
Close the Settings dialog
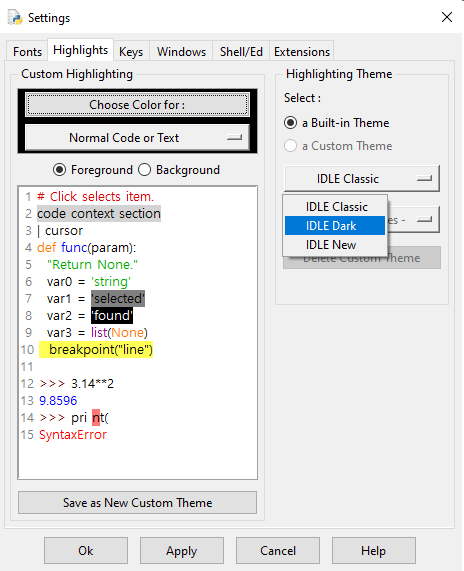click(x=447, y=17)
